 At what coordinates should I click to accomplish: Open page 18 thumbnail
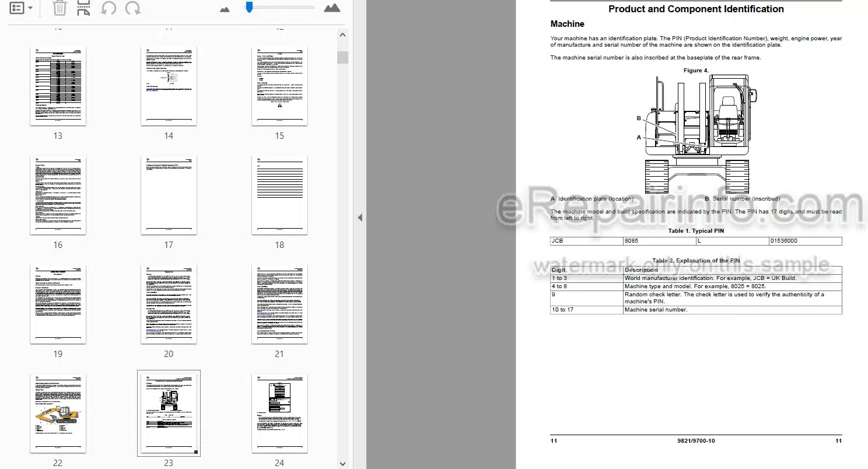click(279, 195)
